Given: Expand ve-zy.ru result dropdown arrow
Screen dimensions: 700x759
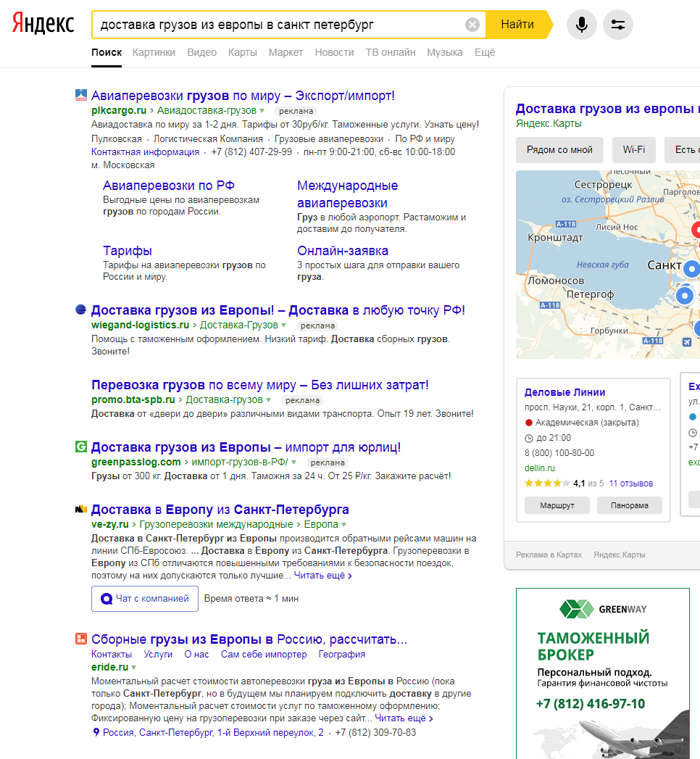Looking at the screenshot, I should pos(344,525).
